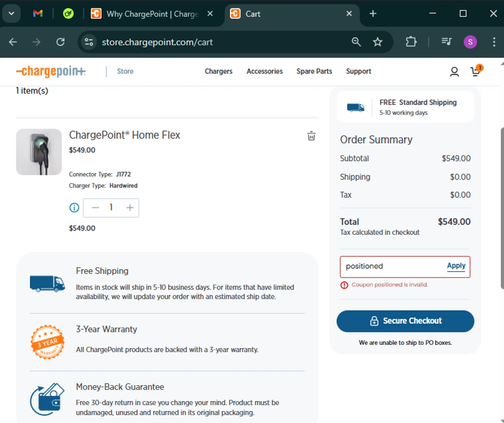Image resolution: width=504 pixels, height=423 pixels.
Task: Minimize the browser window
Action: (x=433, y=13)
